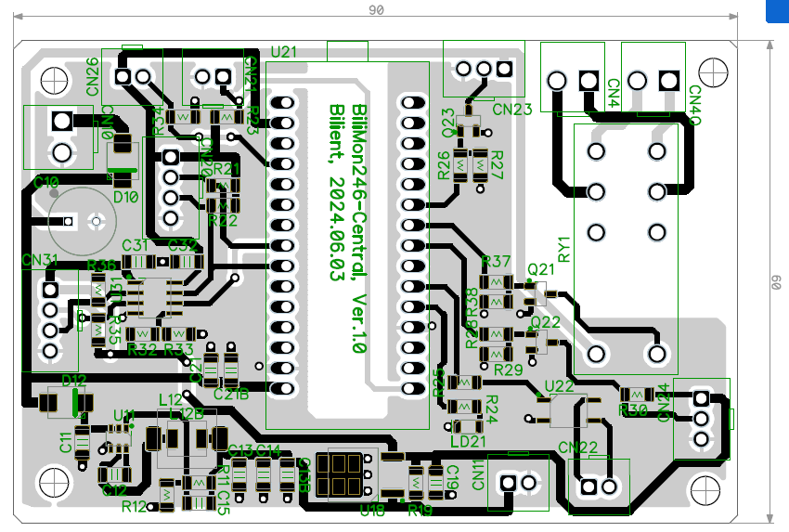Click the C10 round electrolytic capacitor footprint
The width and height of the screenshot is (789, 532).
pos(82,221)
